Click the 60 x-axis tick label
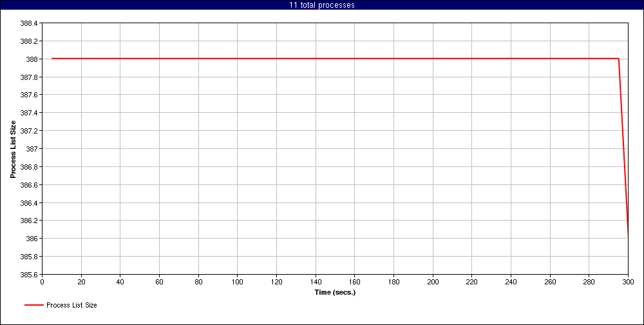The width and height of the screenshot is (644, 325). click(159, 282)
